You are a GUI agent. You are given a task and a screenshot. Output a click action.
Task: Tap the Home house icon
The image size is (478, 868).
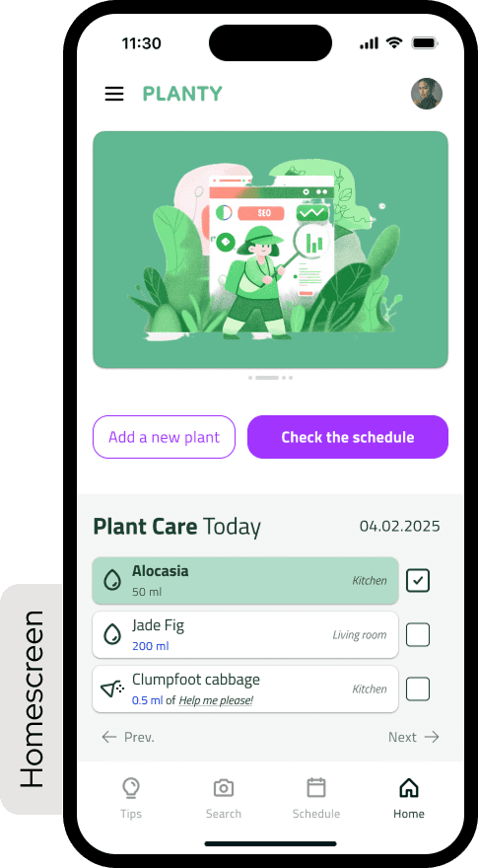tap(409, 788)
